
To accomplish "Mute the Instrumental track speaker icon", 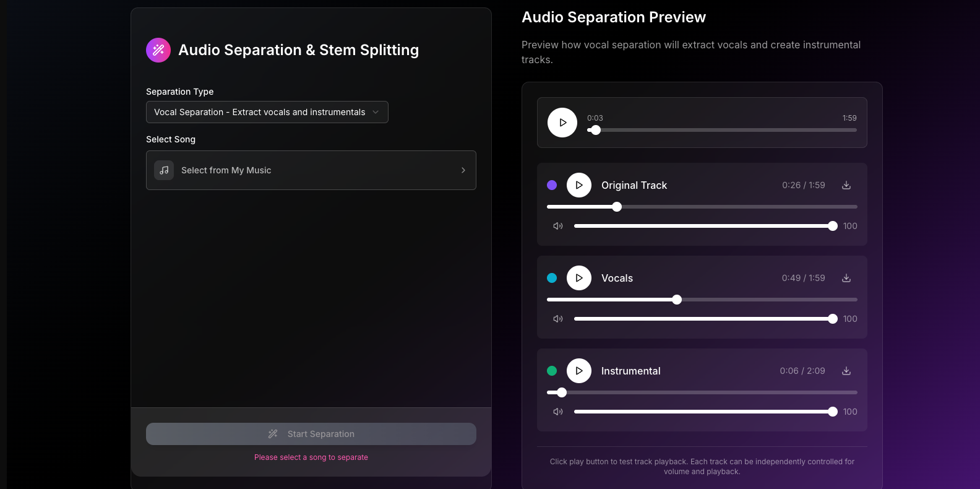I will (557, 412).
